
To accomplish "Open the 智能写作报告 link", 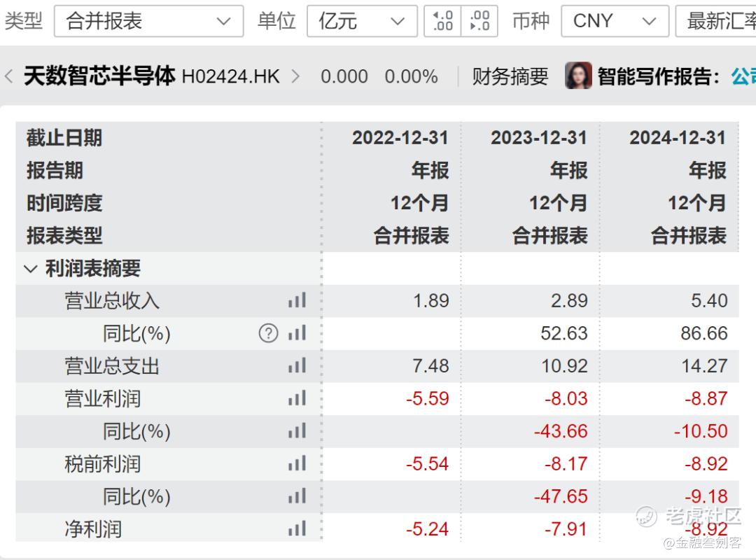I will (658, 76).
